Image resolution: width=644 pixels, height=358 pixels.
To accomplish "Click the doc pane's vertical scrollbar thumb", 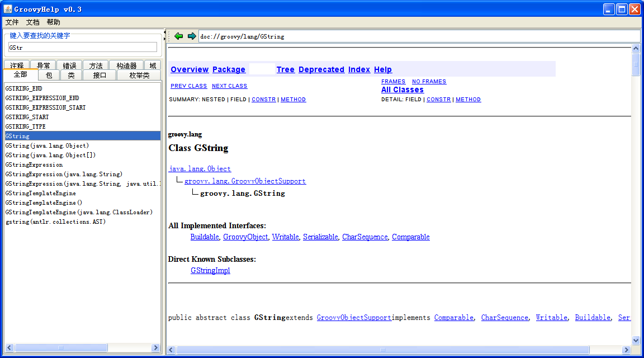I will pos(636,64).
